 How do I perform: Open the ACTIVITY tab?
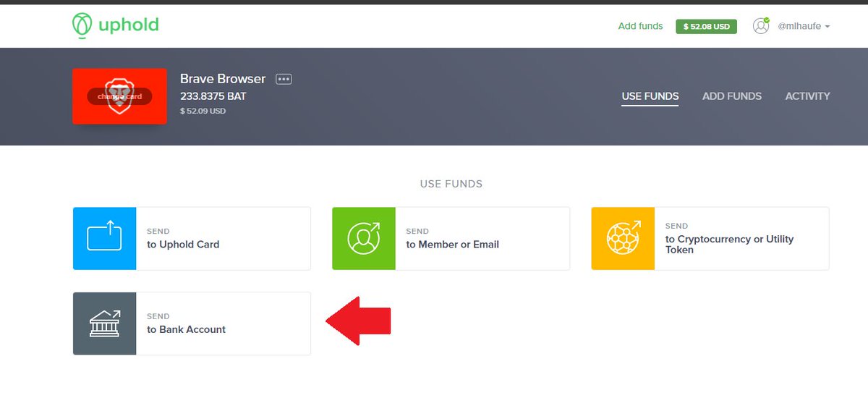(807, 96)
